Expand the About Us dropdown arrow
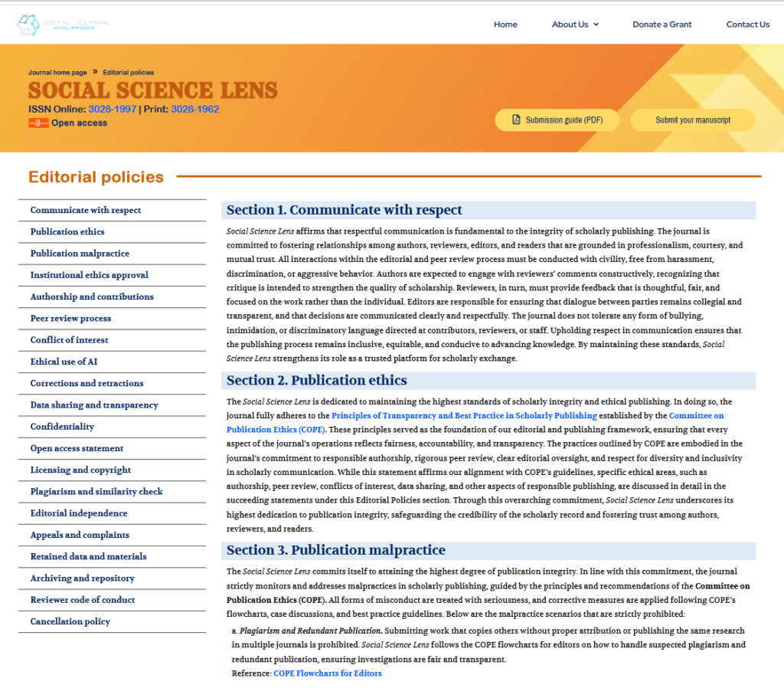The image size is (784, 688). [596, 25]
